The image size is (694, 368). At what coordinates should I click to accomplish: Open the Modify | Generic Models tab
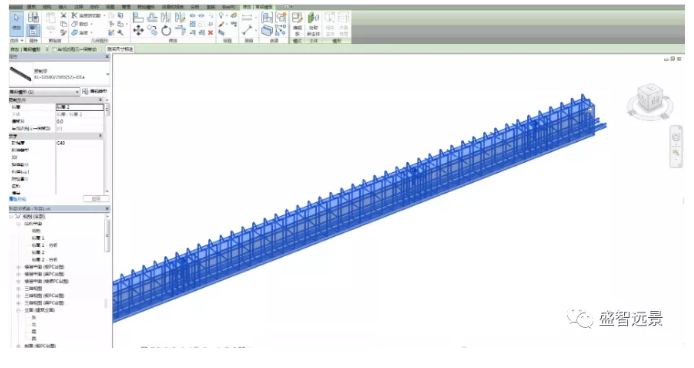(x=257, y=7)
